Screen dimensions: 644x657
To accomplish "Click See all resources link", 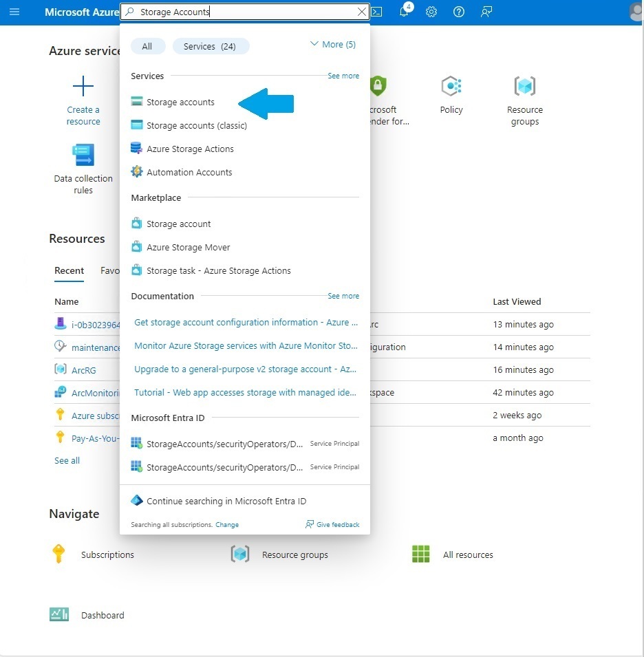I will point(67,461).
